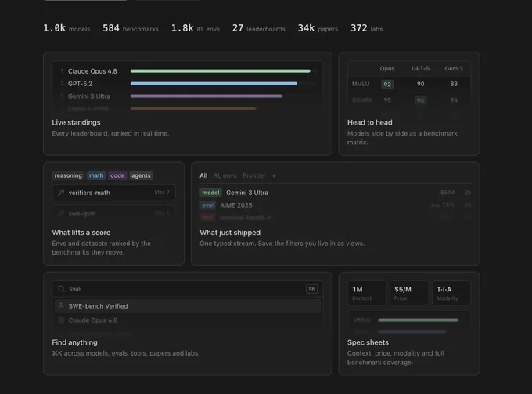Image resolution: width=532 pixels, height=394 pixels.
Task: Click the lifts 7 value on verifiers-math
Action: pos(162,193)
